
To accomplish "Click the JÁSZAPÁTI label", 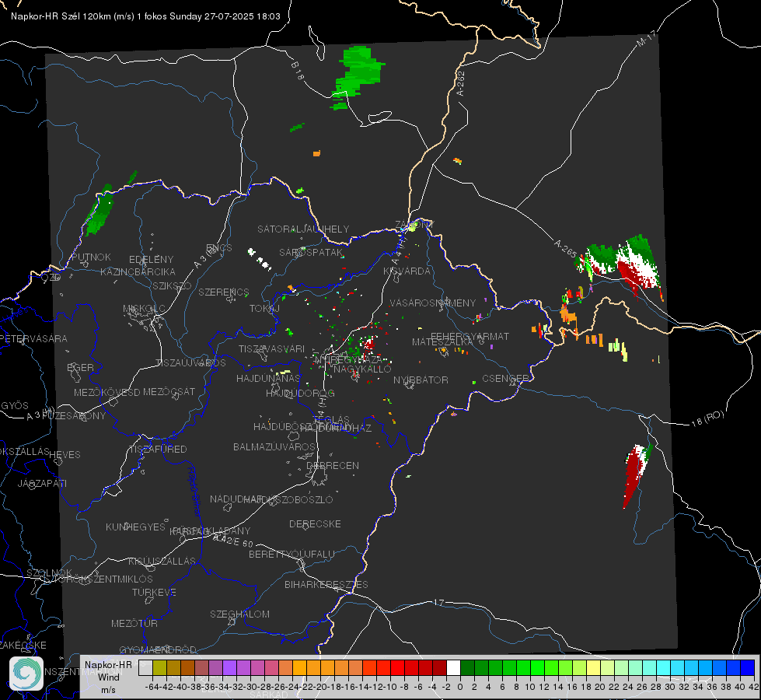I will pos(42,483).
